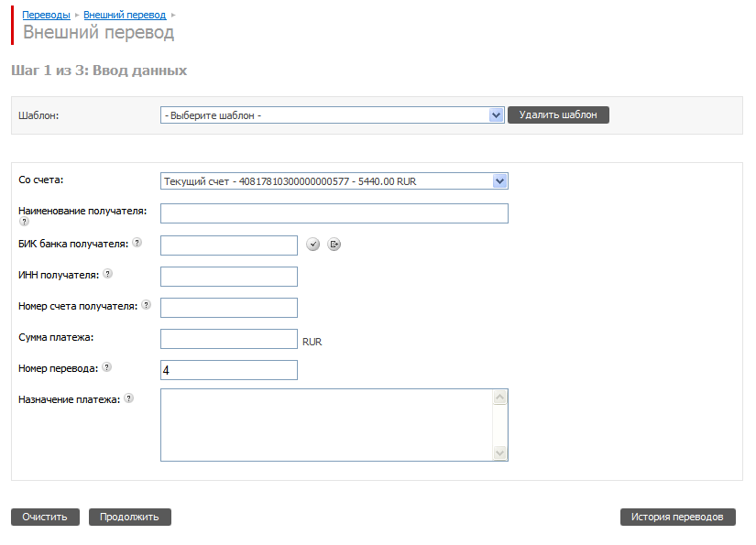Open help for Наименование получателя
Screen dimensions: 756x545
coord(24,222)
